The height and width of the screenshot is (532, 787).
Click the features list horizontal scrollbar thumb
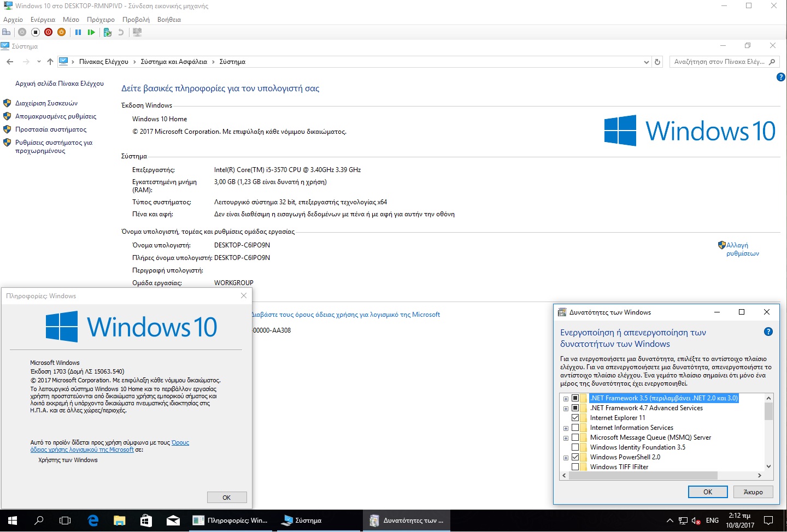(x=643, y=476)
